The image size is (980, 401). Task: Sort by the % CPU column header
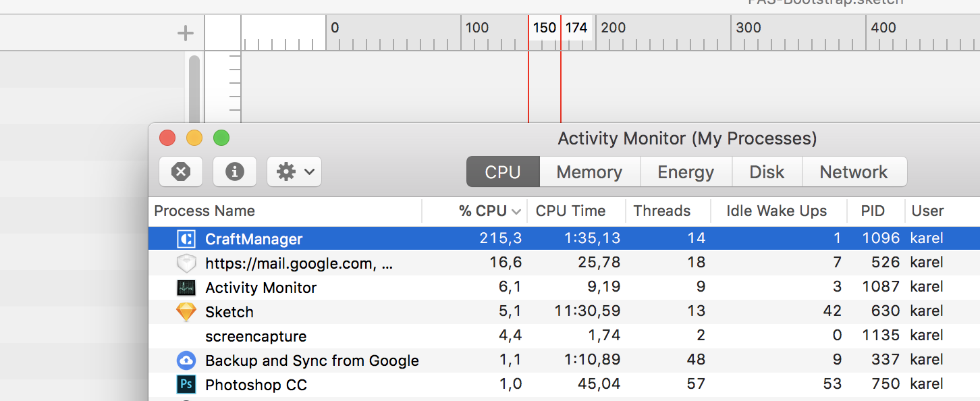[x=482, y=211]
